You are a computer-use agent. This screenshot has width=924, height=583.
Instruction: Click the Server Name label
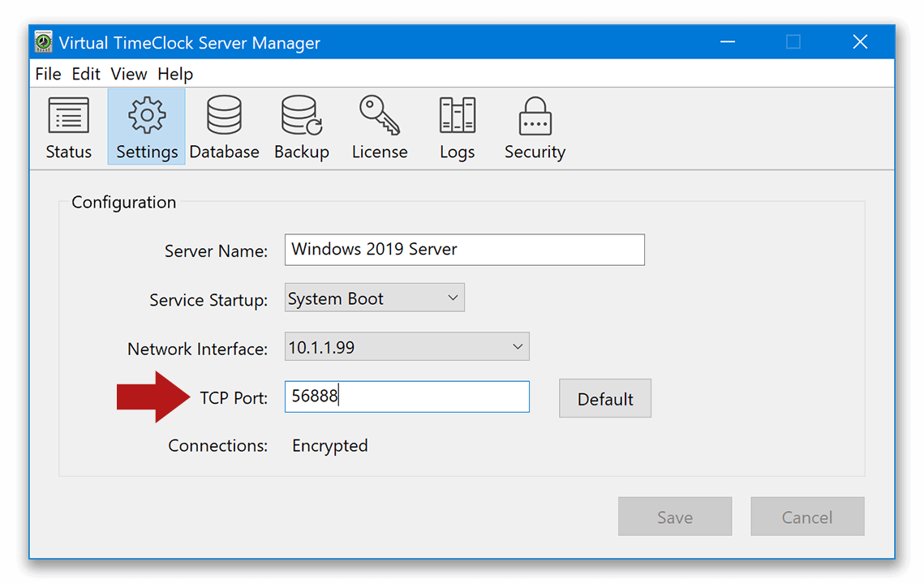[216, 251]
